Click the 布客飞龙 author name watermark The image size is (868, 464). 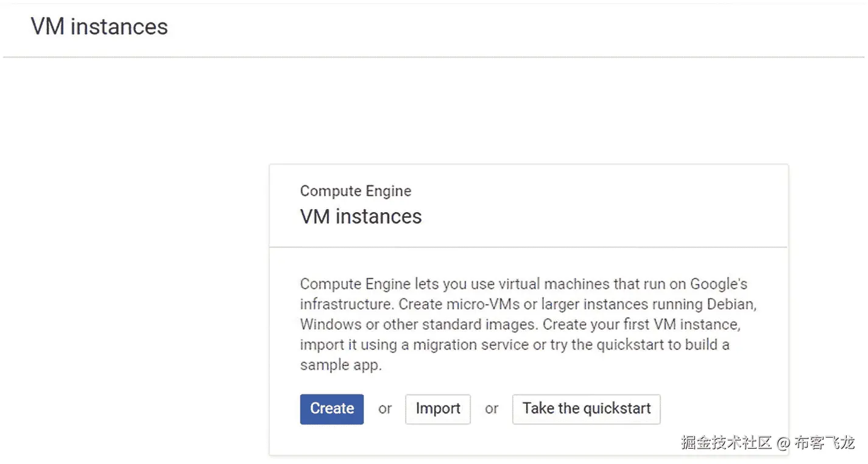825,443
